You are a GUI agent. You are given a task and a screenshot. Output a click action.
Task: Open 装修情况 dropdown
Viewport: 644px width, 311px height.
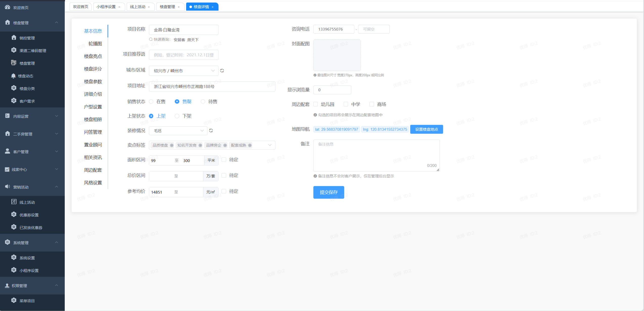[178, 131]
